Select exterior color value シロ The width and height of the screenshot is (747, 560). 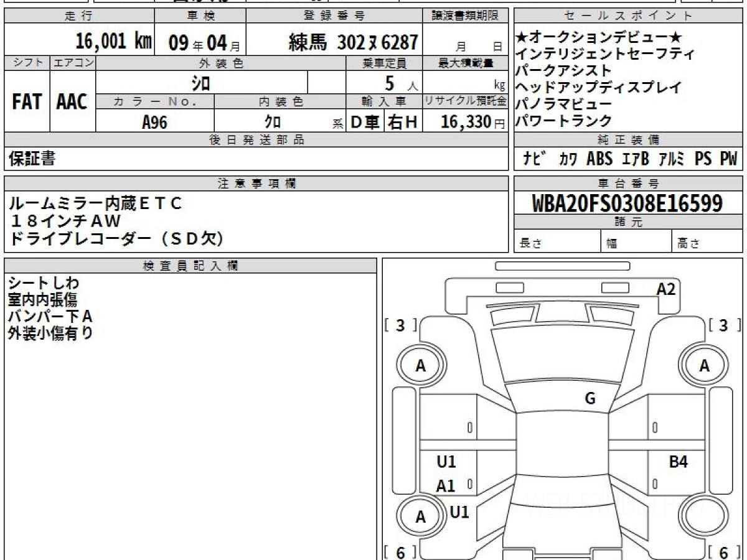pos(200,83)
